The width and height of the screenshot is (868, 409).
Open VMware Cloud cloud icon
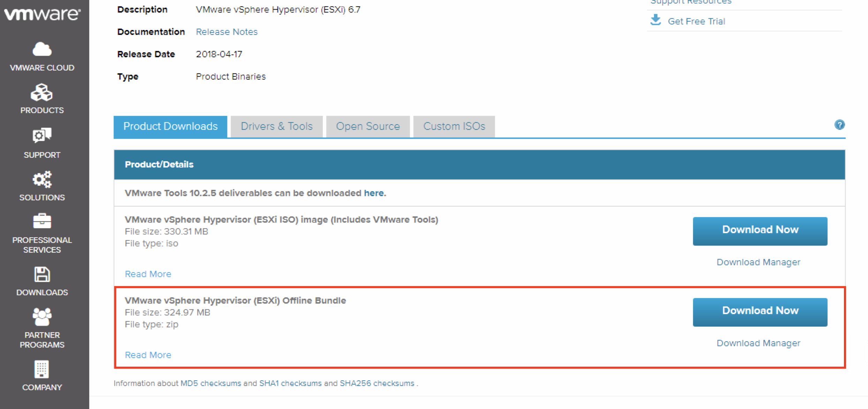tap(42, 49)
